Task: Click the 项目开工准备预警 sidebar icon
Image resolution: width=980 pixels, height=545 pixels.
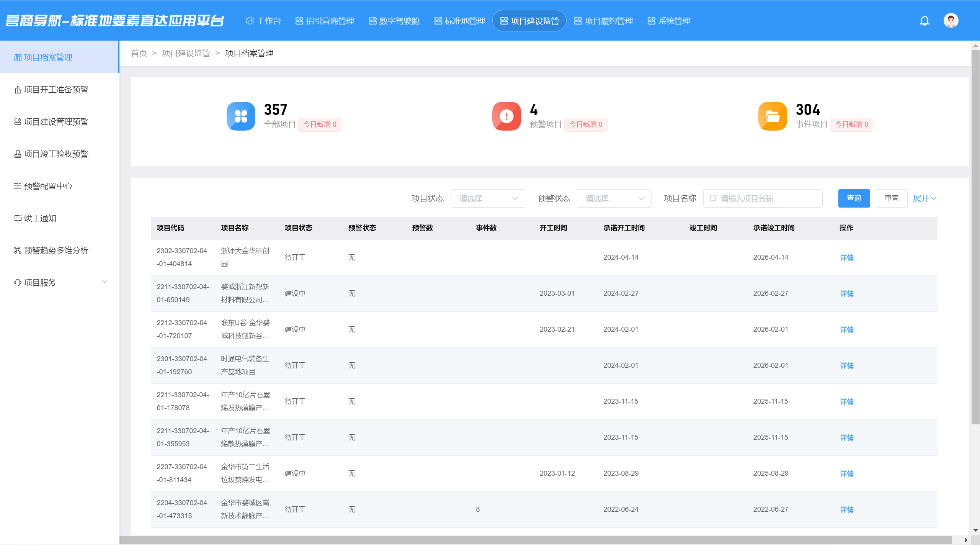Action: pos(18,90)
